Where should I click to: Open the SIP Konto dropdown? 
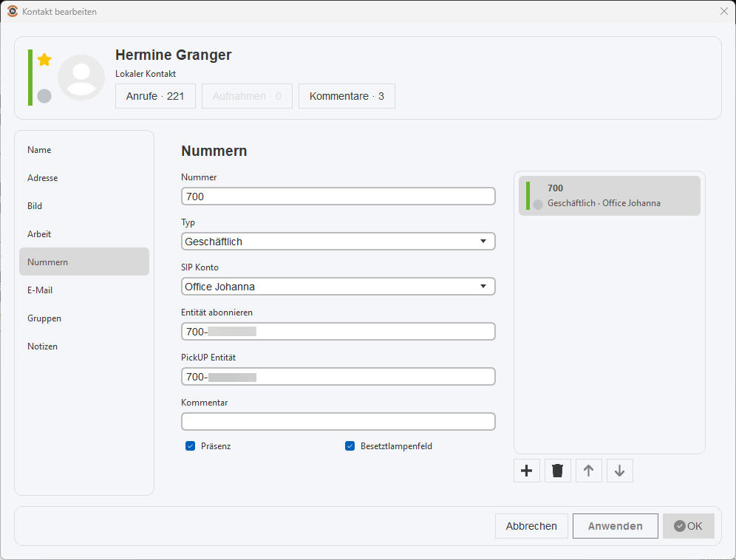pyautogui.click(x=338, y=287)
